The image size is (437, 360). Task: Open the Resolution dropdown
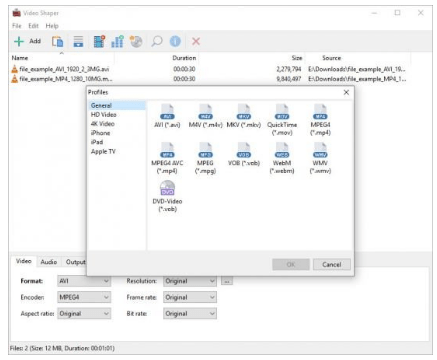(x=190, y=281)
